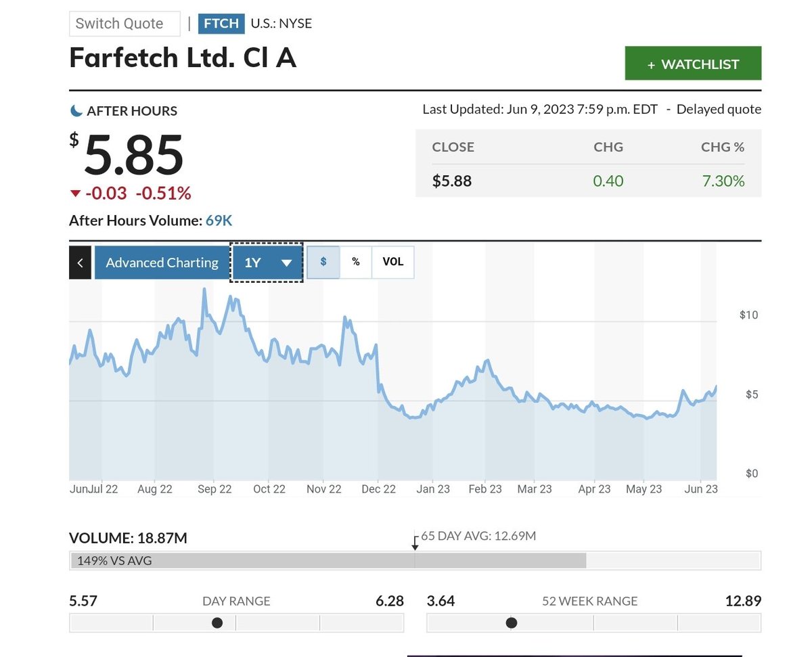Click the day range high 6.28
Screen dimensions: 812x657
click(x=389, y=601)
